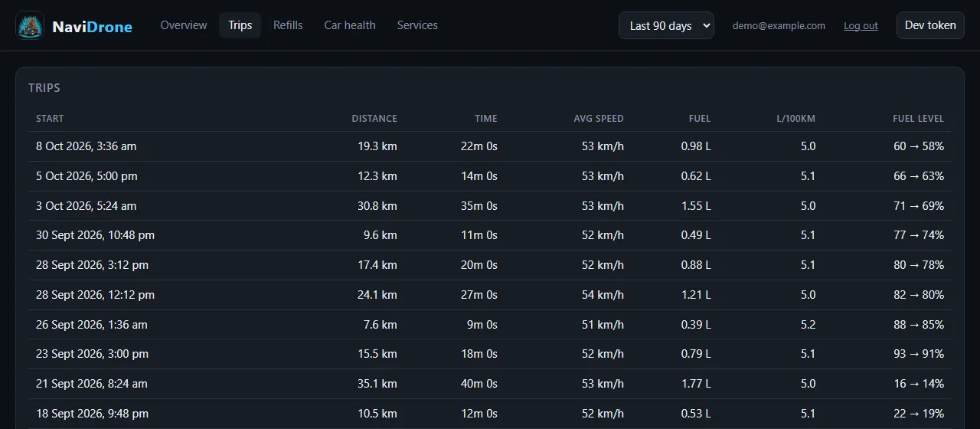The height and width of the screenshot is (429, 980).
Task: Click the demo@example.com account text
Action: tap(779, 25)
